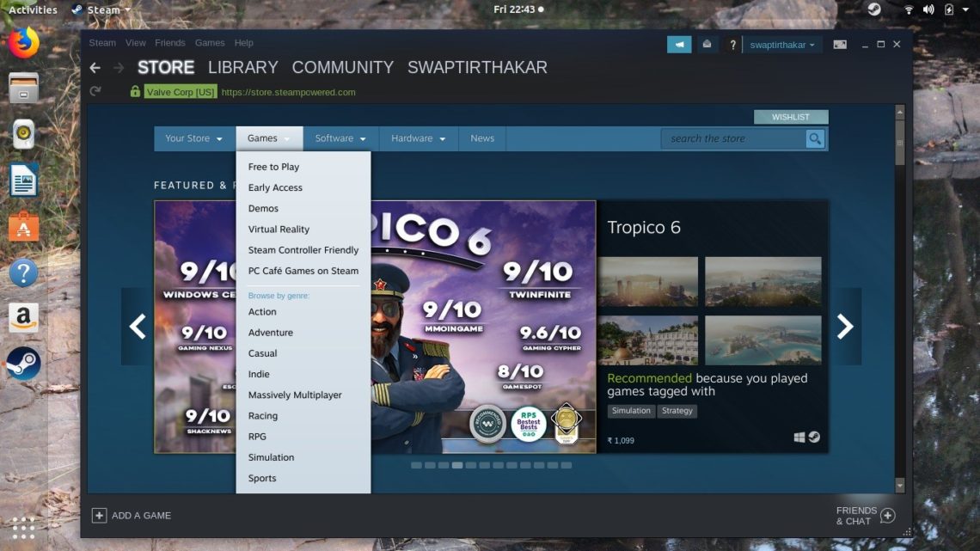980x551 pixels.
Task: Click the WISHLIST button
Action: [x=790, y=117]
